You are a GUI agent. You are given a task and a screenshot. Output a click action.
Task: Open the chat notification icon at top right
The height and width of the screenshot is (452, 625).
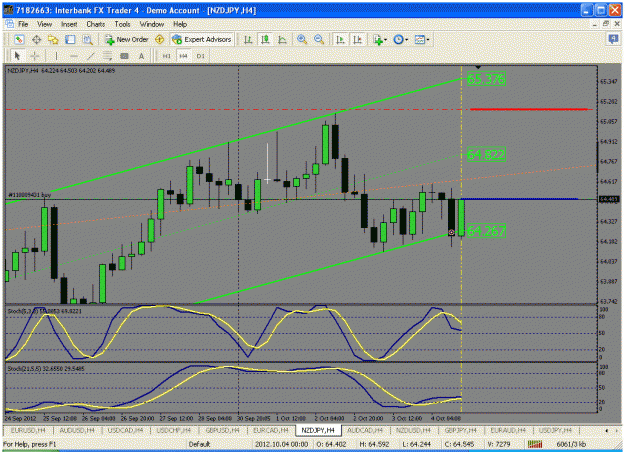613,39
